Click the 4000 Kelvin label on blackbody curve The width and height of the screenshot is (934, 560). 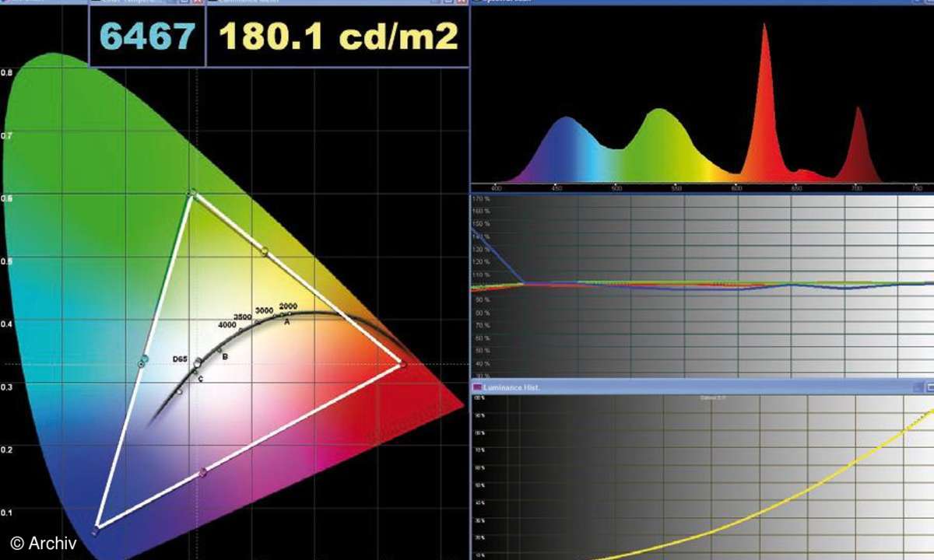[226, 324]
